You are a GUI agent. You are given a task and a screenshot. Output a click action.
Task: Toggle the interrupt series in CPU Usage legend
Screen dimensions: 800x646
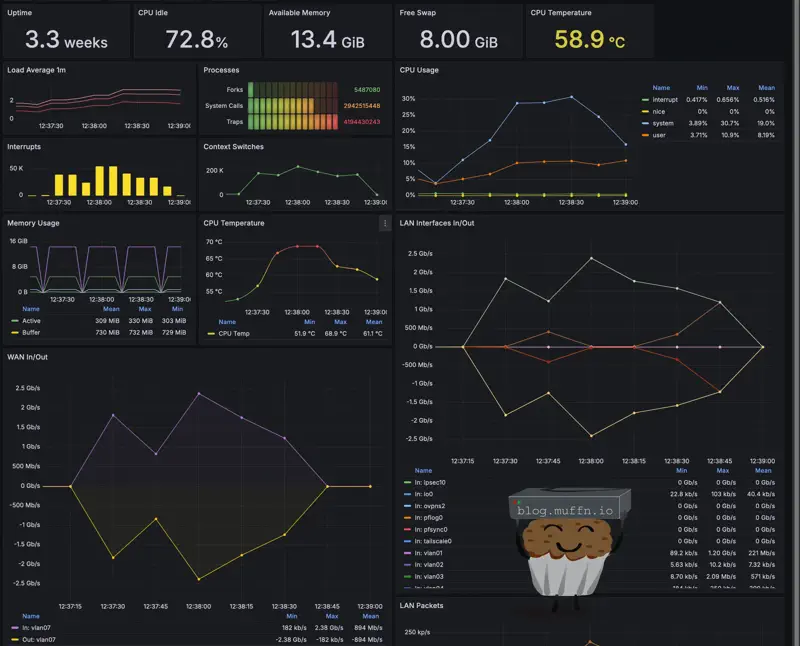pyautogui.click(x=665, y=99)
